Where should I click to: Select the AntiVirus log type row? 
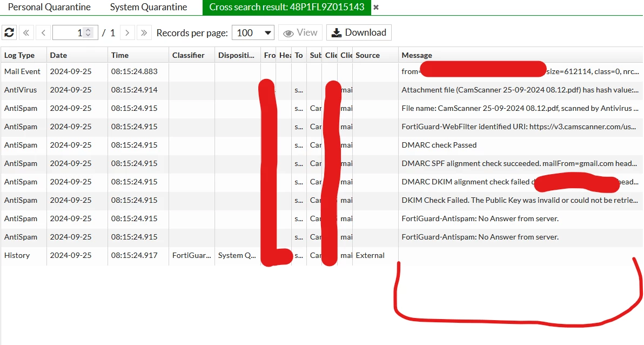coord(321,90)
